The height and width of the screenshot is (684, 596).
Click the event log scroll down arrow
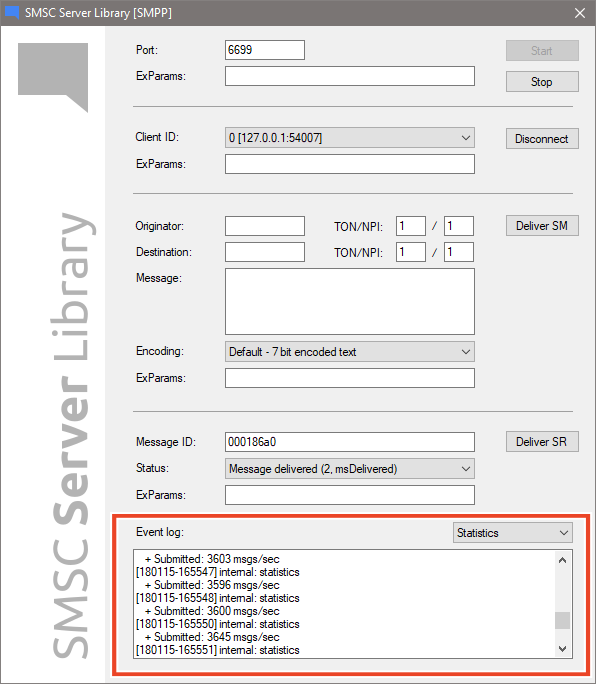pos(562,649)
